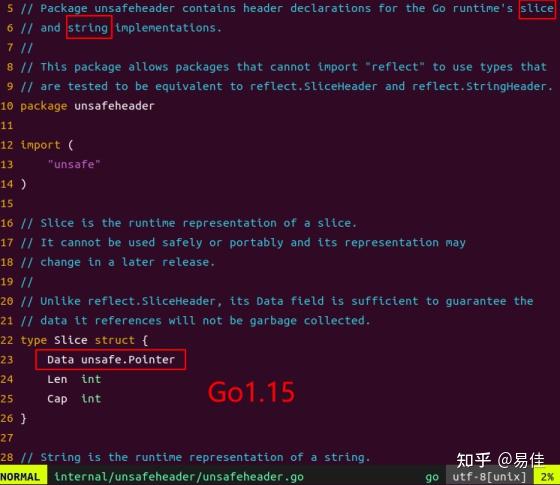Screen dimensions: 560x485
Task: Click the 'package' keyword on line 10
Action: [44, 106]
